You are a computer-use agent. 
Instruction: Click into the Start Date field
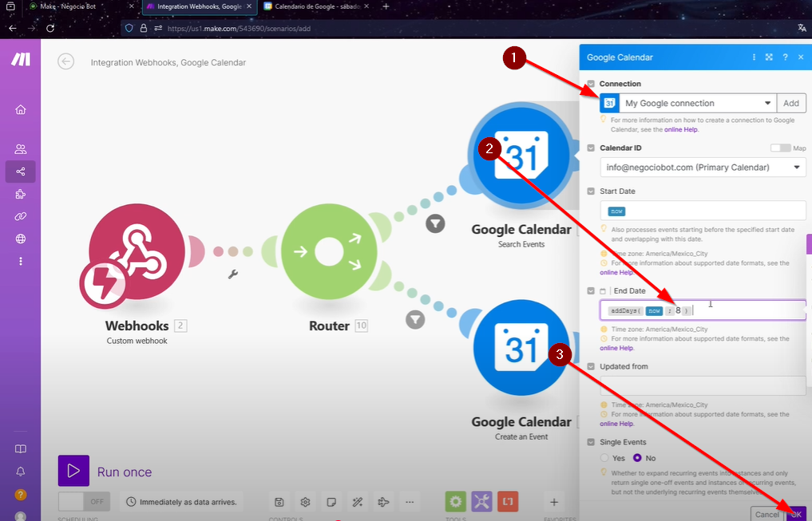pyautogui.click(x=703, y=211)
